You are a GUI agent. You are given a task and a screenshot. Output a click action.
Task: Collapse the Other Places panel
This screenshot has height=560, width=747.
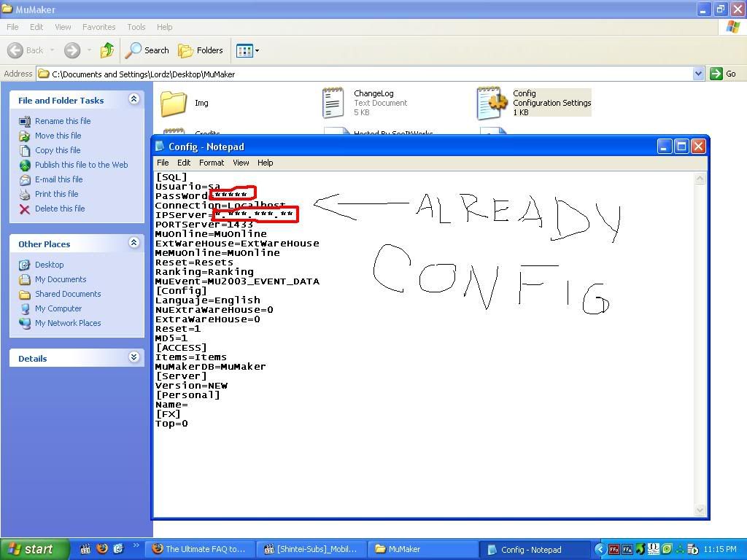133,243
